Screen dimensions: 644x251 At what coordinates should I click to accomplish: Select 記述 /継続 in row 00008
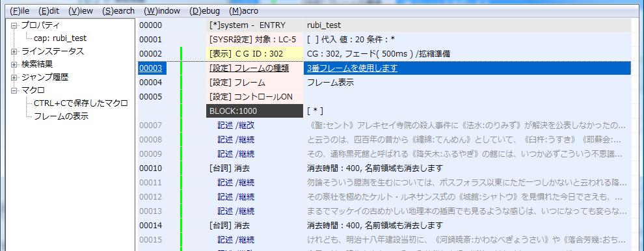(x=236, y=140)
